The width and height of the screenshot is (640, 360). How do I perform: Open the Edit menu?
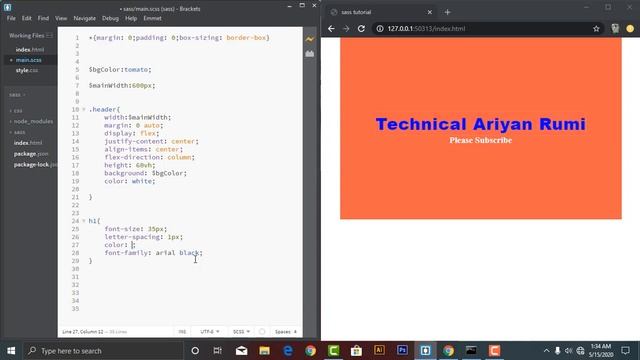(27, 18)
